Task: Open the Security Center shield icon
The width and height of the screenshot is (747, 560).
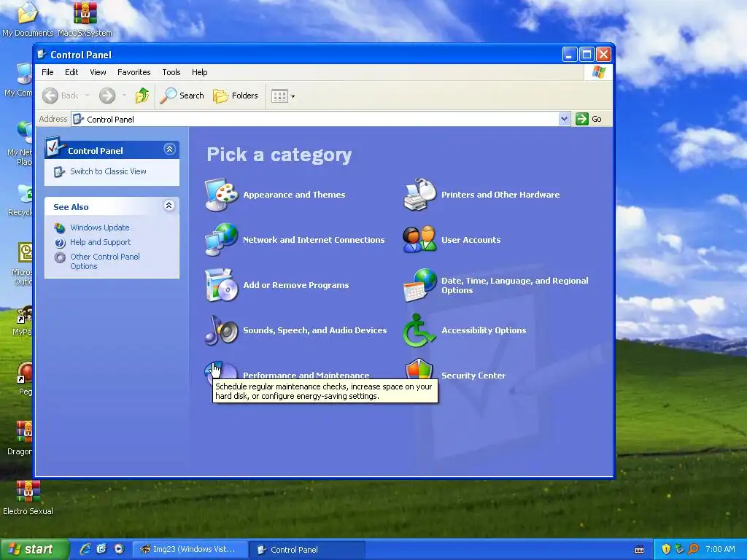Action: coord(419,369)
